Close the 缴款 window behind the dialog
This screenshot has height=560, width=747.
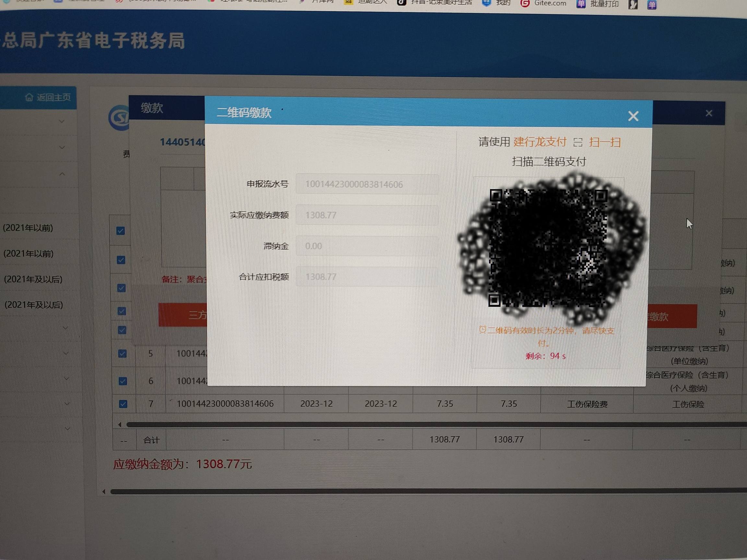709,113
